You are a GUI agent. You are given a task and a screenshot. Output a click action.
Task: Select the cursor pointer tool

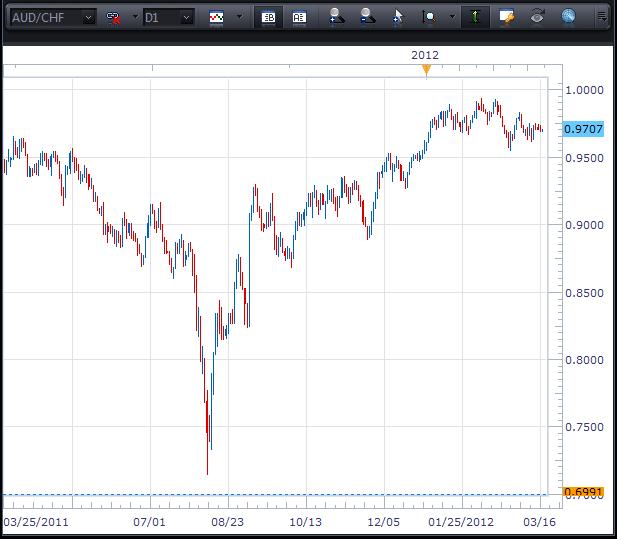pos(398,17)
